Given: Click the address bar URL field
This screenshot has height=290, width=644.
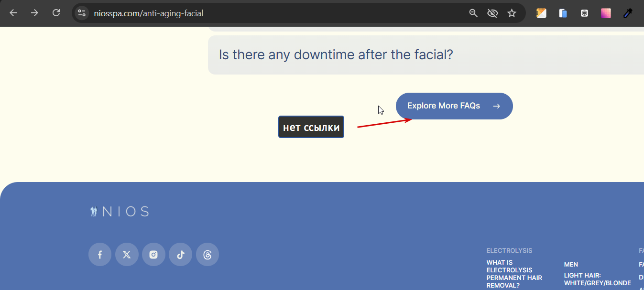Looking at the screenshot, I should [x=268, y=13].
